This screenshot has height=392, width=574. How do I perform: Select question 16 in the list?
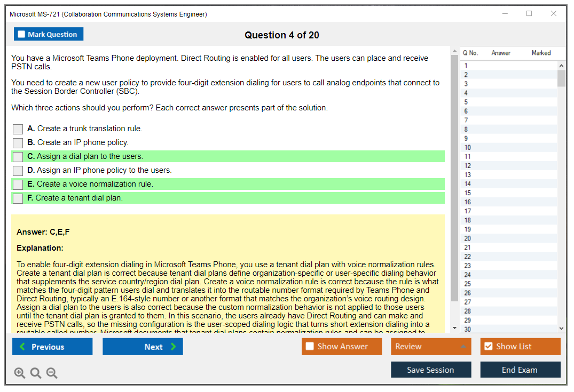[509, 202]
